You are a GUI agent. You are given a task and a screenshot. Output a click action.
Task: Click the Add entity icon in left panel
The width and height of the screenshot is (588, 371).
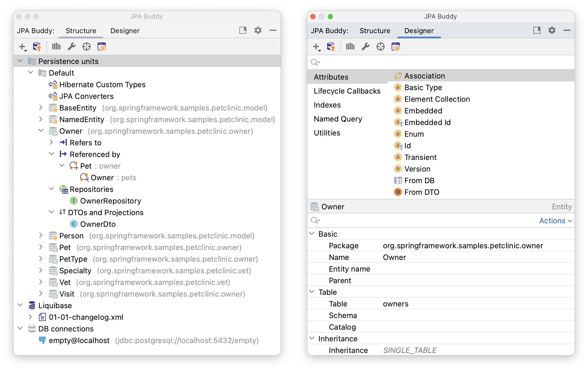pyautogui.click(x=21, y=46)
